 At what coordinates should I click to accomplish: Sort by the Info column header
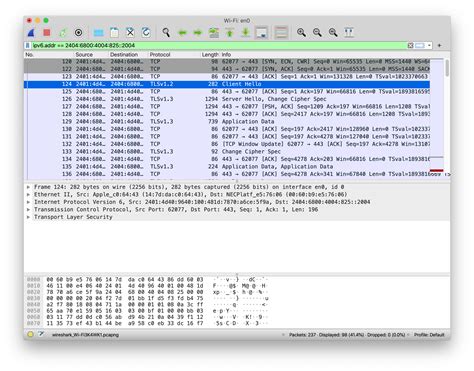coord(325,54)
